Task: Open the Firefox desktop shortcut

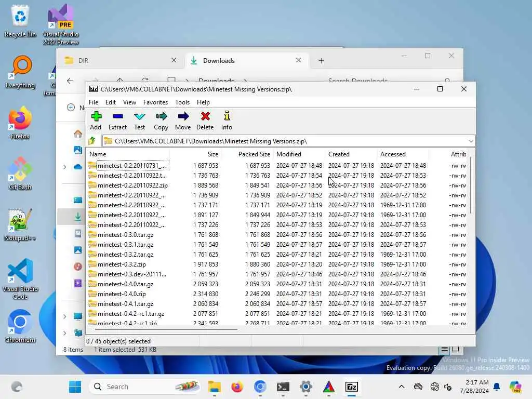Action: click(x=20, y=123)
